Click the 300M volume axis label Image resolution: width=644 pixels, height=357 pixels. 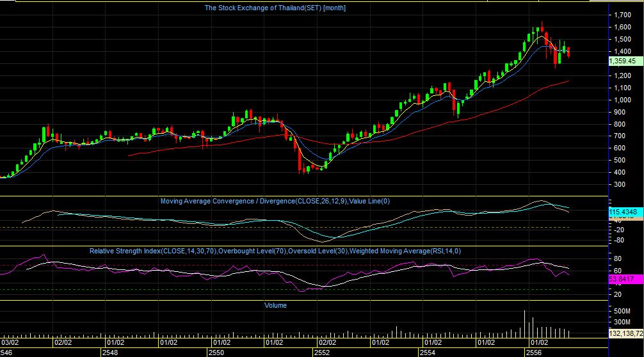pos(622,322)
